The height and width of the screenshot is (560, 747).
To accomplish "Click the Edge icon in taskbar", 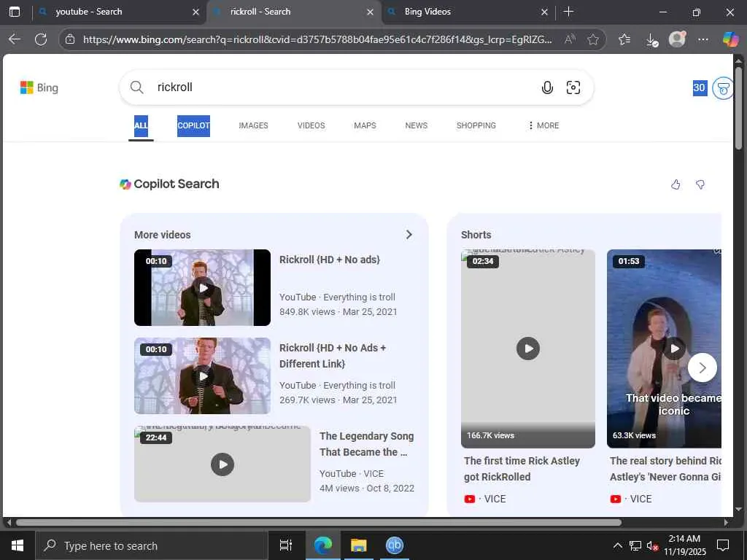I will (322, 545).
